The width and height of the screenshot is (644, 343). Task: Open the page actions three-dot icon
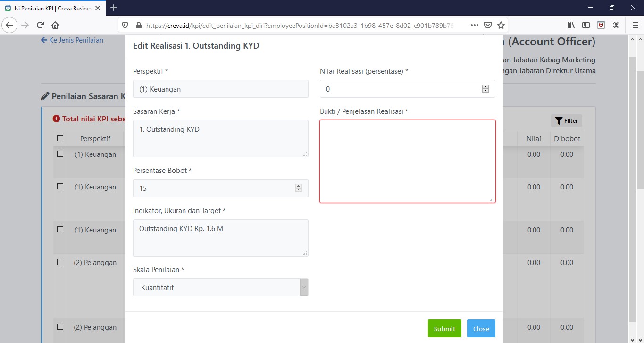pos(475,25)
